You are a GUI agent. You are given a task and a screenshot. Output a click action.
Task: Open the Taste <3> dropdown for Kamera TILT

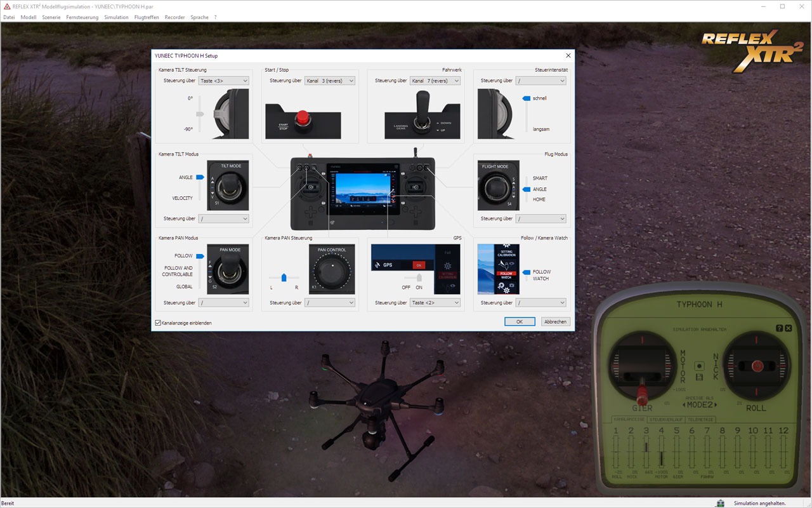tap(223, 81)
